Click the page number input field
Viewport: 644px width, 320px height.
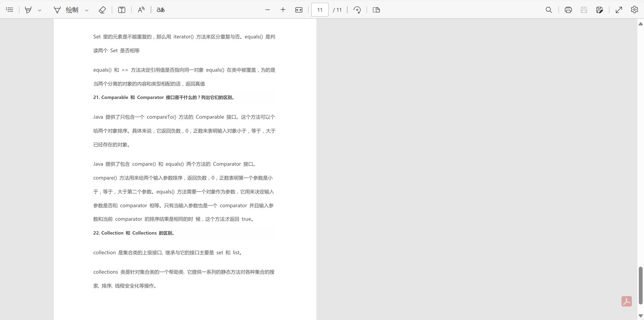tap(320, 10)
